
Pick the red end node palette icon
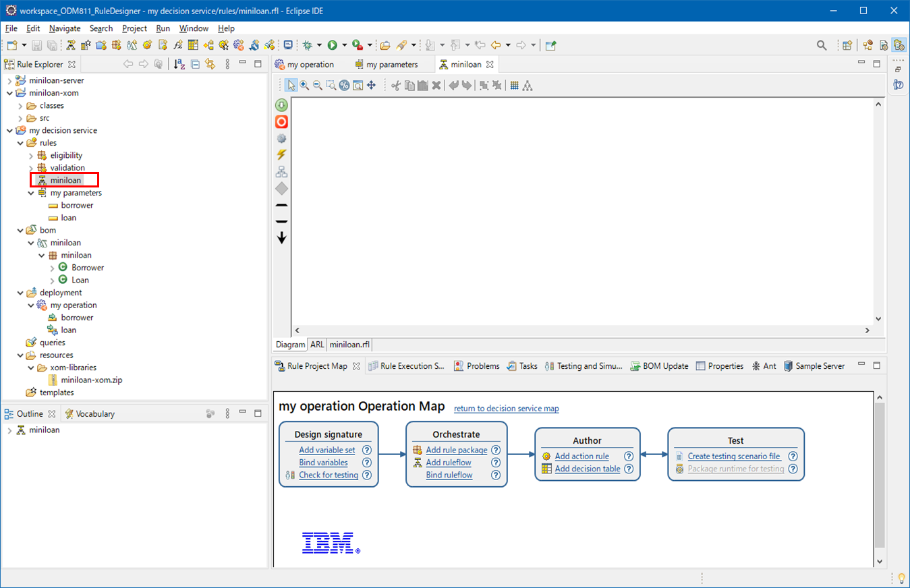point(281,121)
